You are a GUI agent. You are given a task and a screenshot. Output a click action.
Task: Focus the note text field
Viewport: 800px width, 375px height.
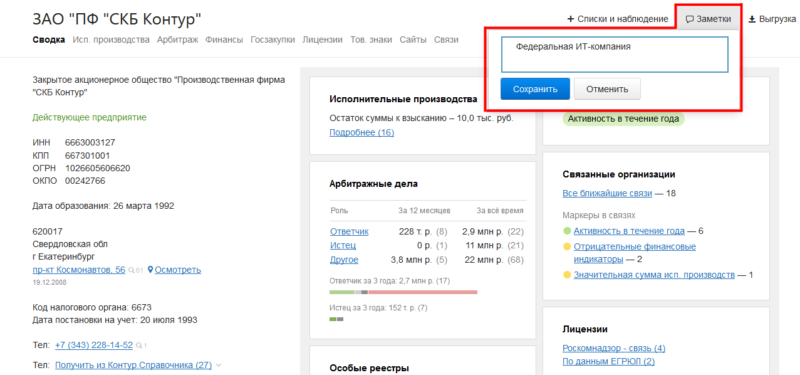[x=615, y=54]
